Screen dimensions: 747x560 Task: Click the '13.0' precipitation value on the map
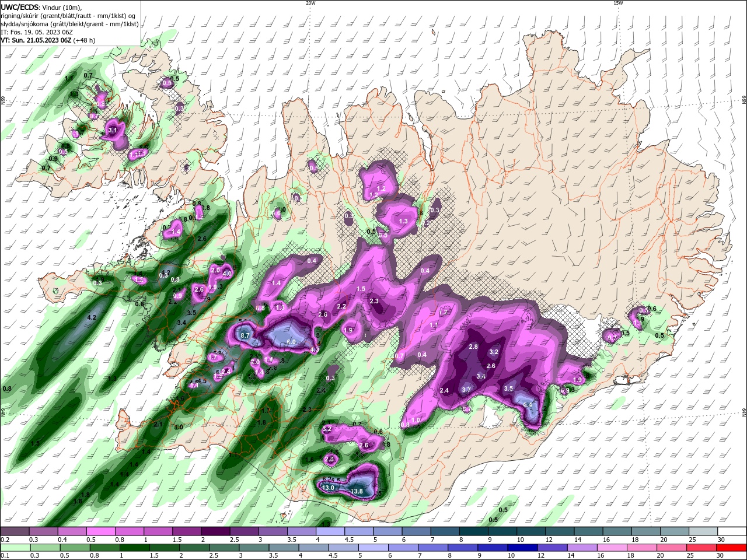(x=328, y=488)
